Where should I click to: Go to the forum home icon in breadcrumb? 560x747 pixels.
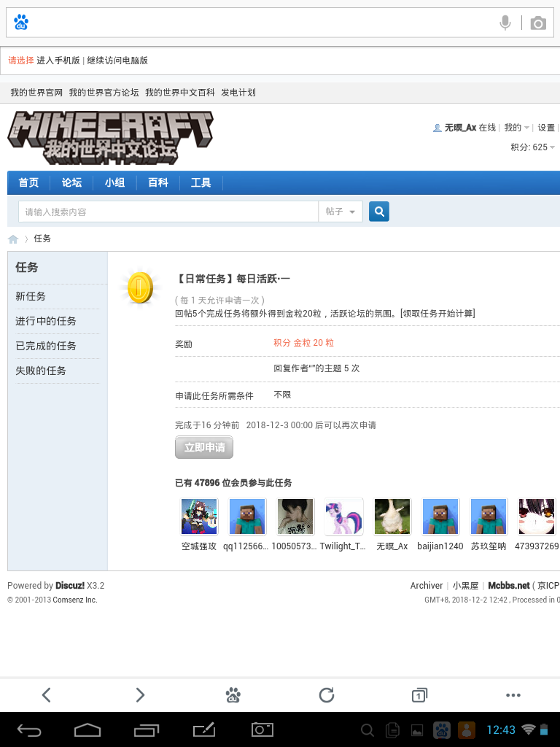click(x=13, y=239)
